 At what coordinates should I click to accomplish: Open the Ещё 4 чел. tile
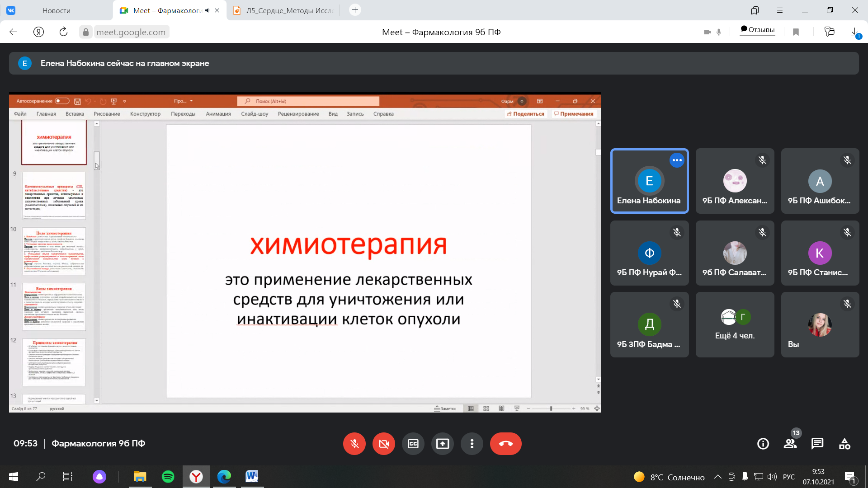[735, 324]
